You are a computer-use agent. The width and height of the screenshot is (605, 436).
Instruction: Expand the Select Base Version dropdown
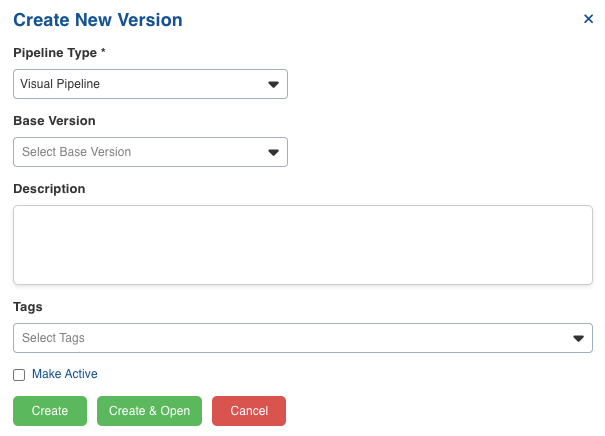[x=150, y=152]
